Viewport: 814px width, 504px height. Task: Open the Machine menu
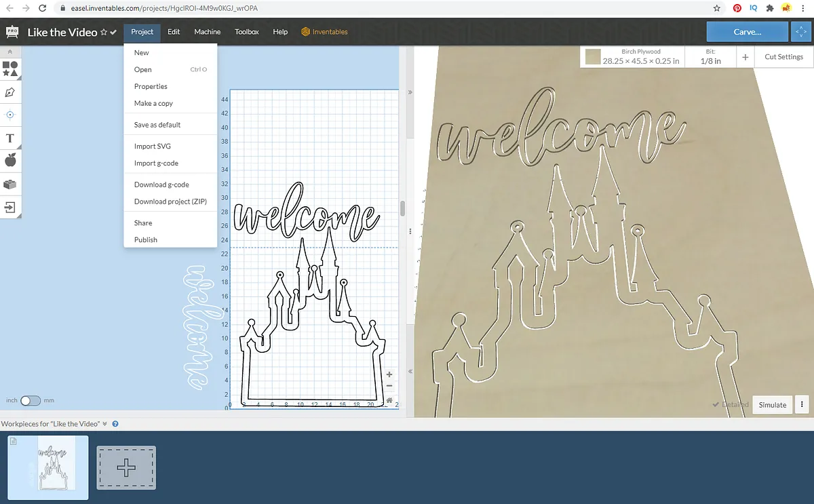tap(207, 32)
